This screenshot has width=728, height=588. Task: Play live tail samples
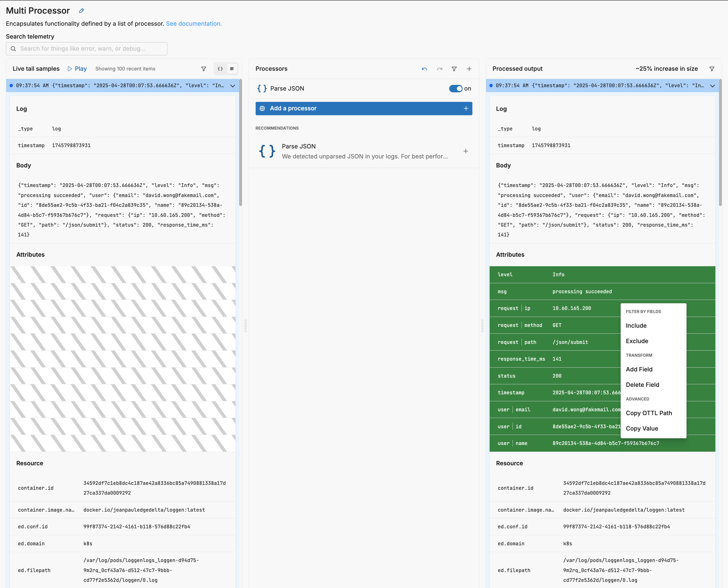click(77, 69)
